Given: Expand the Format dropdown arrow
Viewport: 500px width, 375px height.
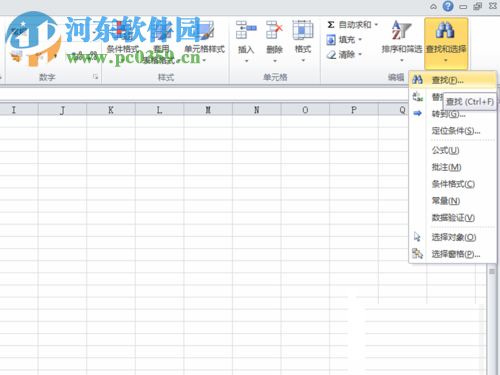Looking at the screenshot, I should coord(303,61).
